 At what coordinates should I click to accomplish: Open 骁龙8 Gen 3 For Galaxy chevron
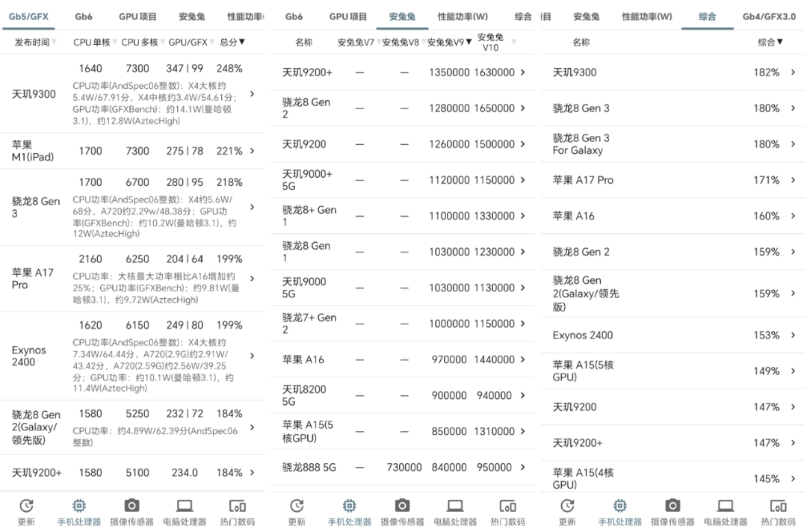point(793,144)
